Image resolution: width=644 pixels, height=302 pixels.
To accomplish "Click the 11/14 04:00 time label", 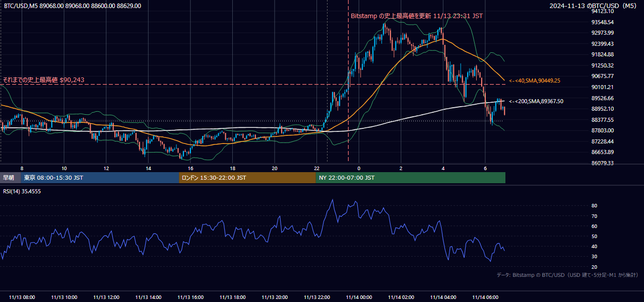I will pyautogui.click(x=443, y=297).
